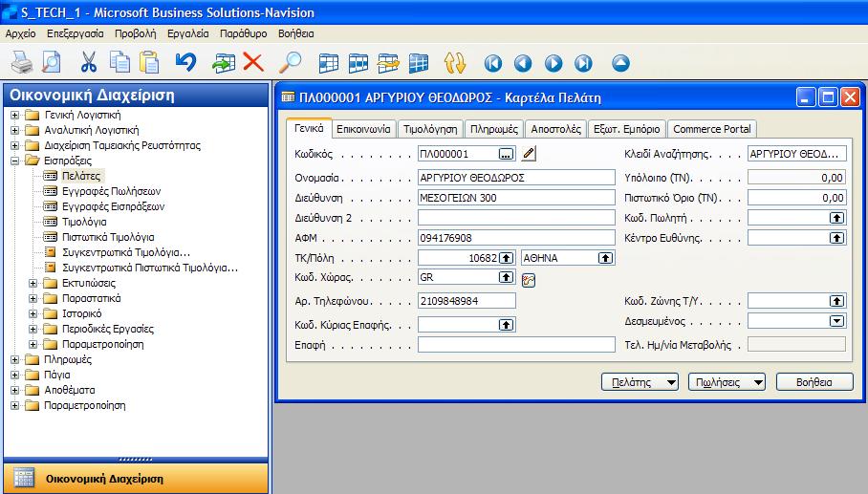Click the red Delete X icon
868x494 pixels.
click(253, 62)
